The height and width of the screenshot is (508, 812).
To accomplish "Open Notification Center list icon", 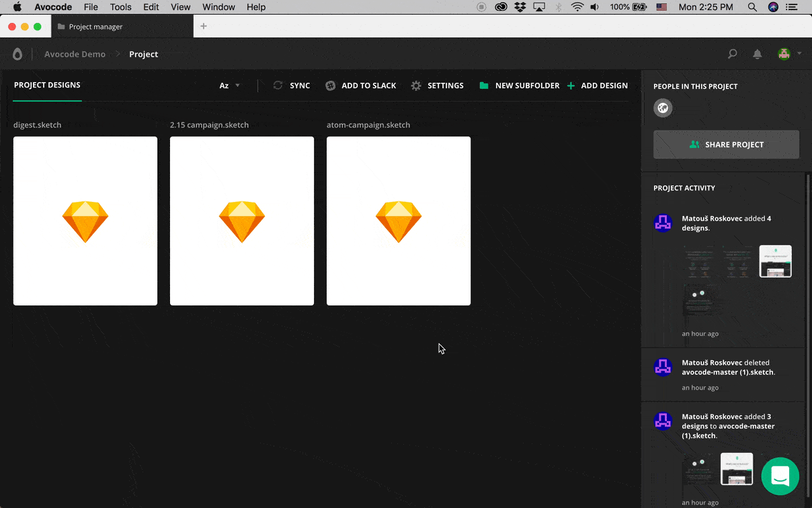I will click(x=793, y=7).
